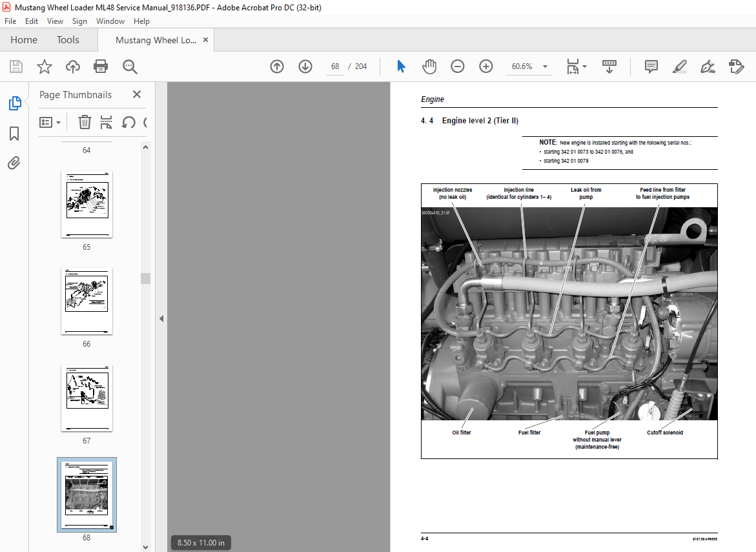
Task: Click the 'Leak oil from pump' label
Action: pyautogui.click(x=586, y=193)
